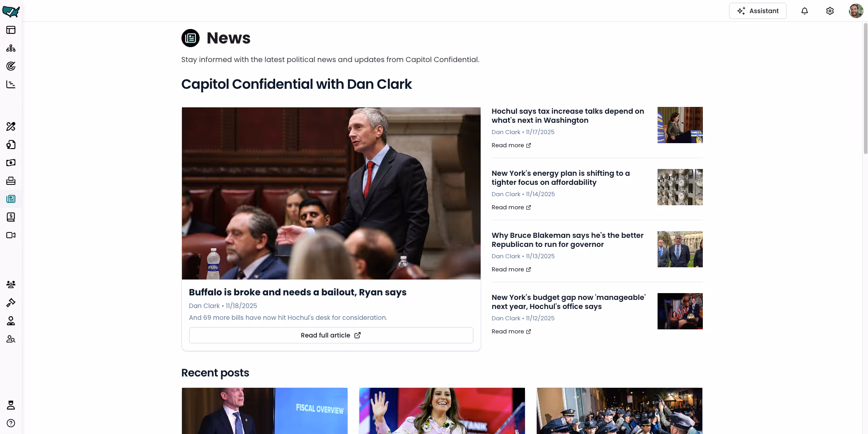Open the gavel icon in sidebar
Image resolution: width=868 pixels, height=434 pixels.
coord(11,303)
